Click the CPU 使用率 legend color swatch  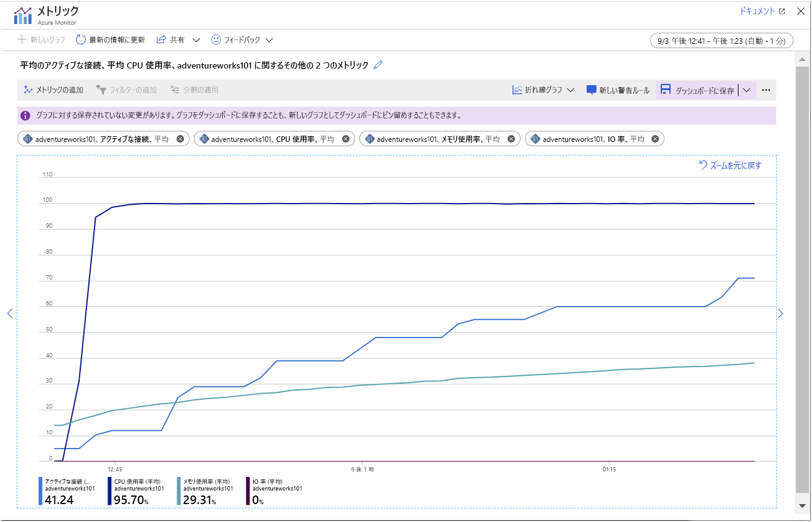click(x=110, y=491)
